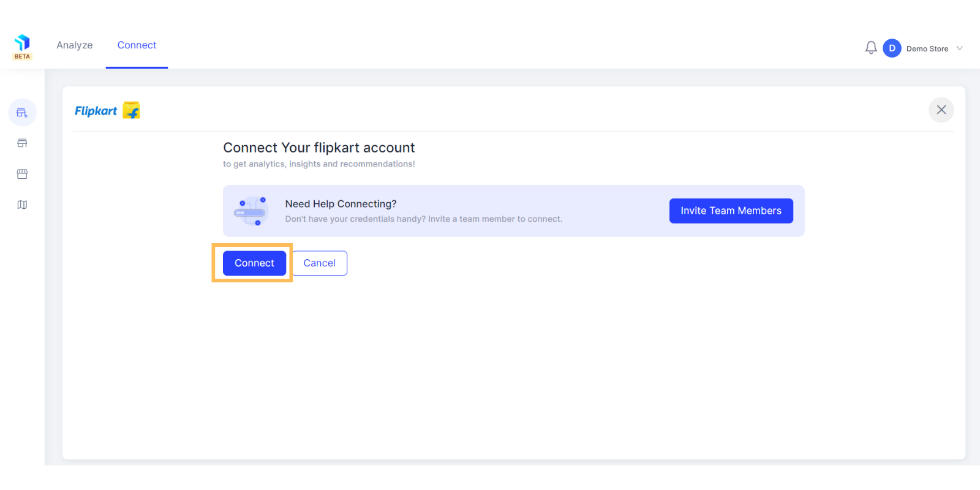Click "Don't have your credentials handy?" text

[x=355, y=219]
